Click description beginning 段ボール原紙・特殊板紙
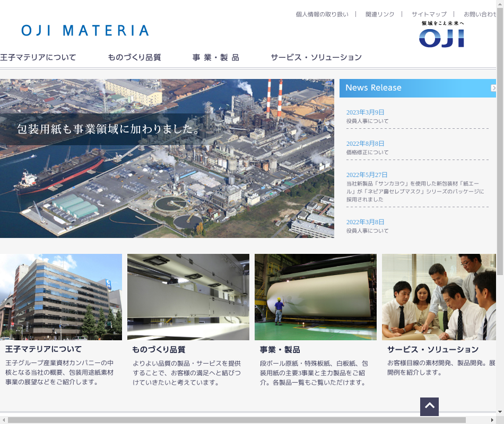 [314, 373]
